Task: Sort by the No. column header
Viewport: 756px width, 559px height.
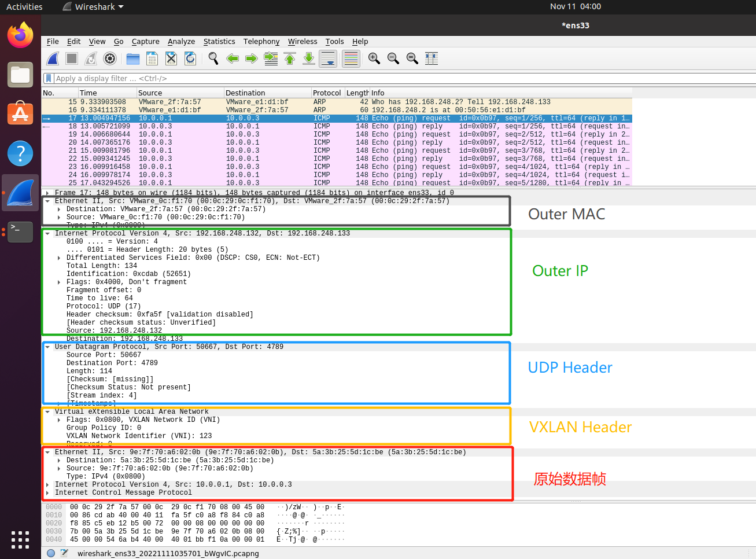Action: [60, 93]
